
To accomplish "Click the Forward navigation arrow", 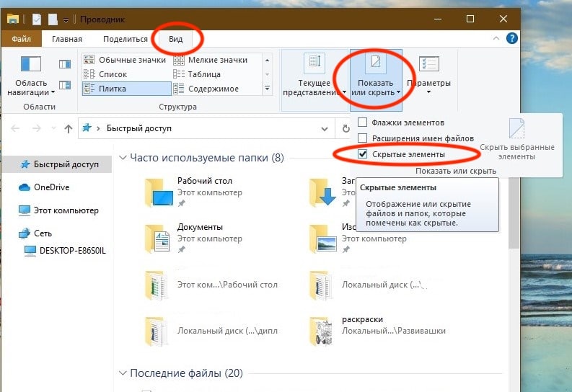I will (36, 128).
